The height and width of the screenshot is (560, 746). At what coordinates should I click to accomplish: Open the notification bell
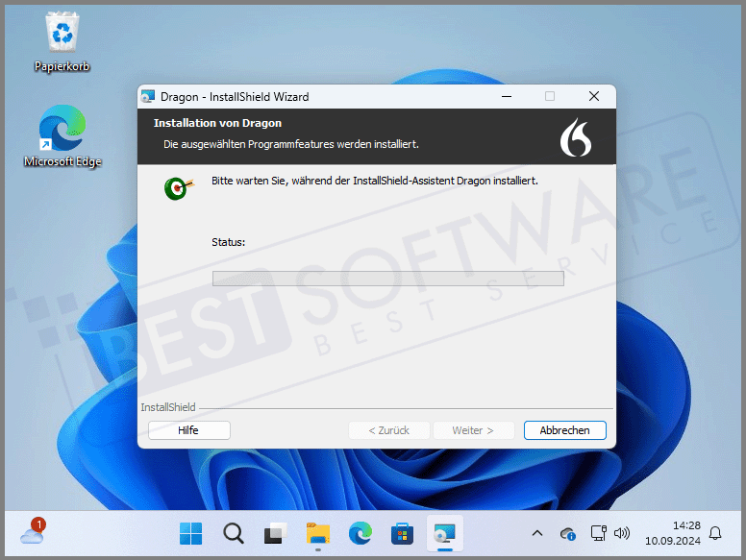tap(715, 533)
